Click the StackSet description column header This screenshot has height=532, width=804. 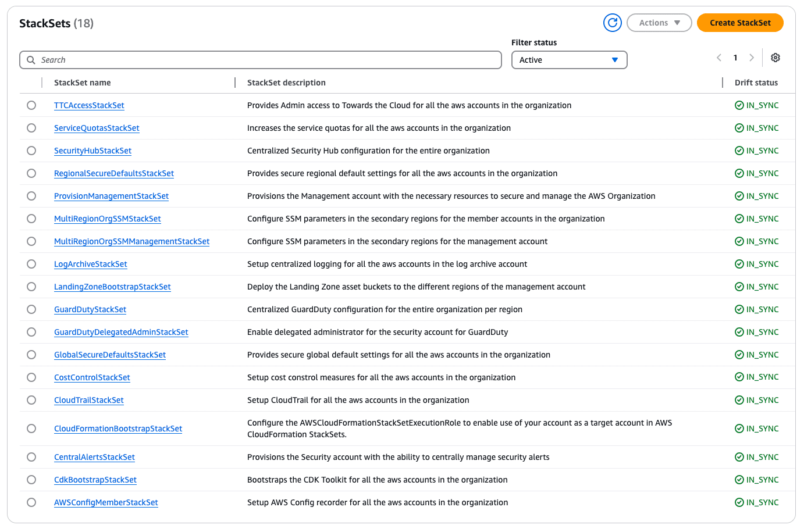coord(286,83)
